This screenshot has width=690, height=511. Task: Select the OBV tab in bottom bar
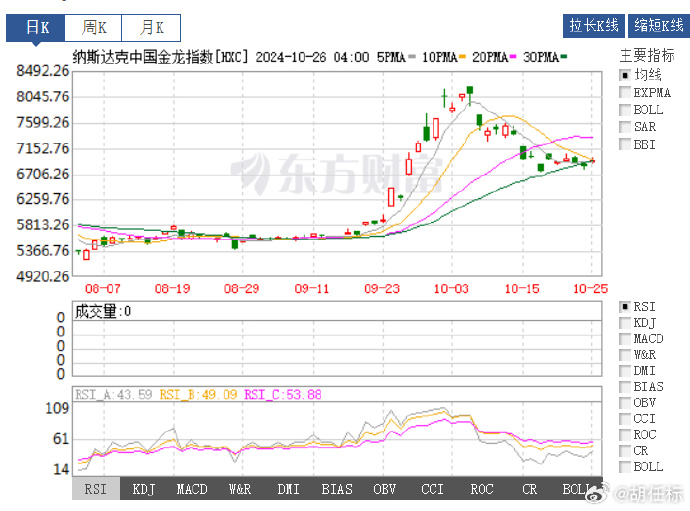tap(385, 489)
